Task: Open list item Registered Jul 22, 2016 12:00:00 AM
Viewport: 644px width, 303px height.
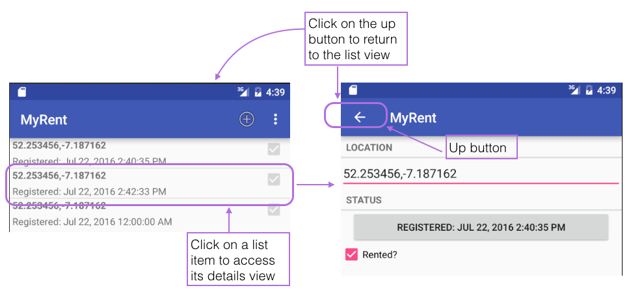Action: (x=150, y=214)
